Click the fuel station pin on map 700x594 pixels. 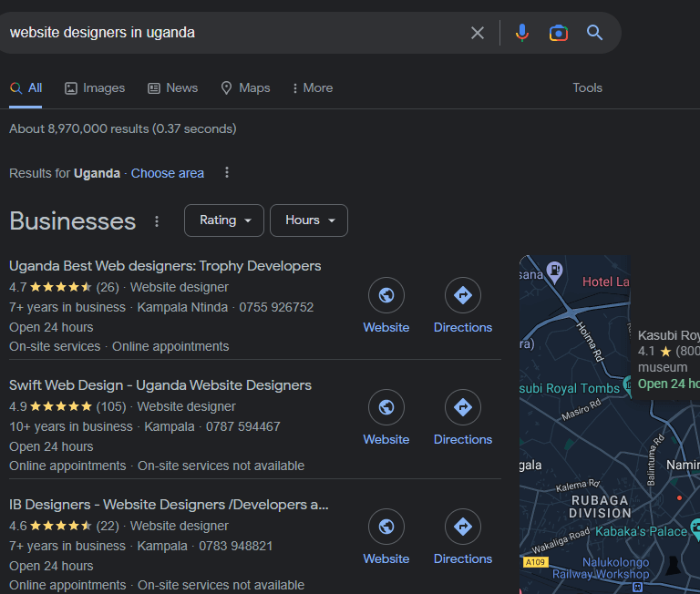(x=555, y=272)
